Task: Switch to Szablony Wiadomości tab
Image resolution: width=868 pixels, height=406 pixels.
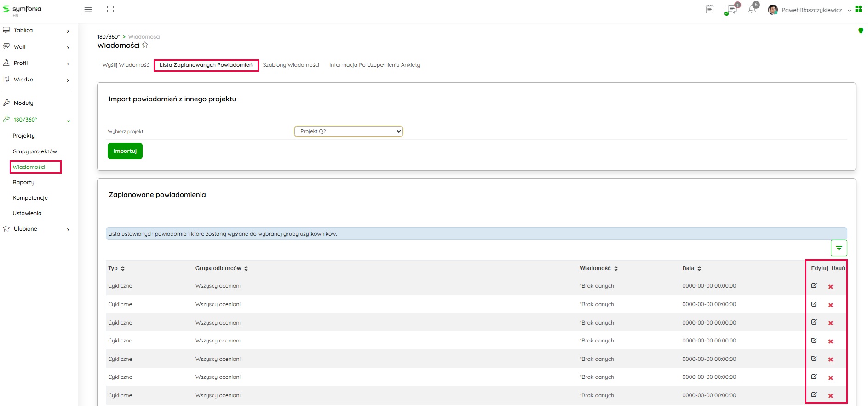Action: [x=291, y=65]
